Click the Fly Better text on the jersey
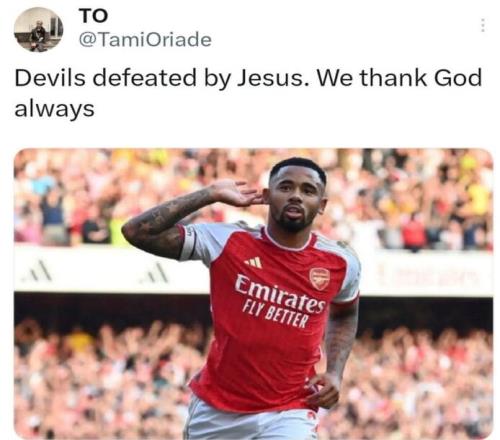The image size is (500, 440). (x=275, y=314)
